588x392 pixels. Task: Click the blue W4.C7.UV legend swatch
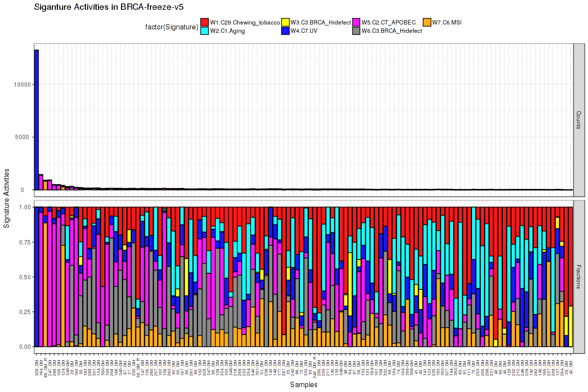285,31
